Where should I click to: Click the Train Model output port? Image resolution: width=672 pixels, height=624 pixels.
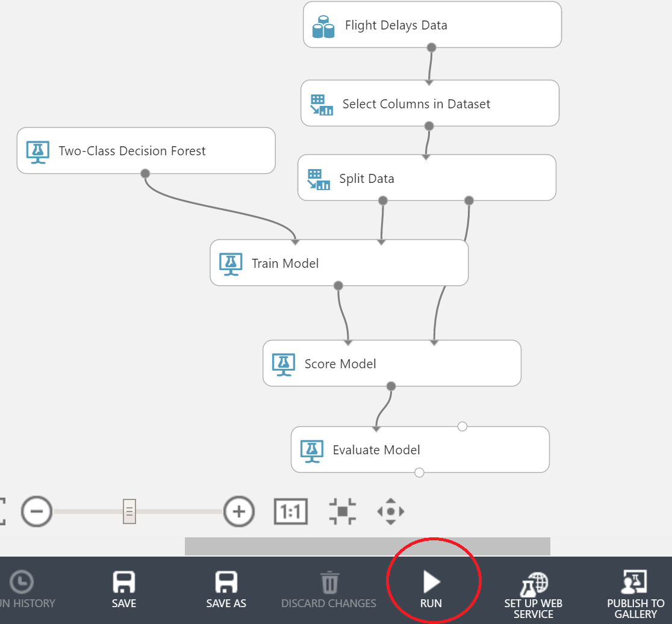coord(338,286)
